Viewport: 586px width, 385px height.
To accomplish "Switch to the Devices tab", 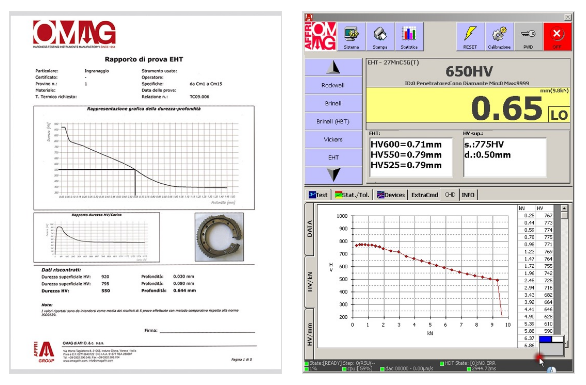I will (391, 195).
